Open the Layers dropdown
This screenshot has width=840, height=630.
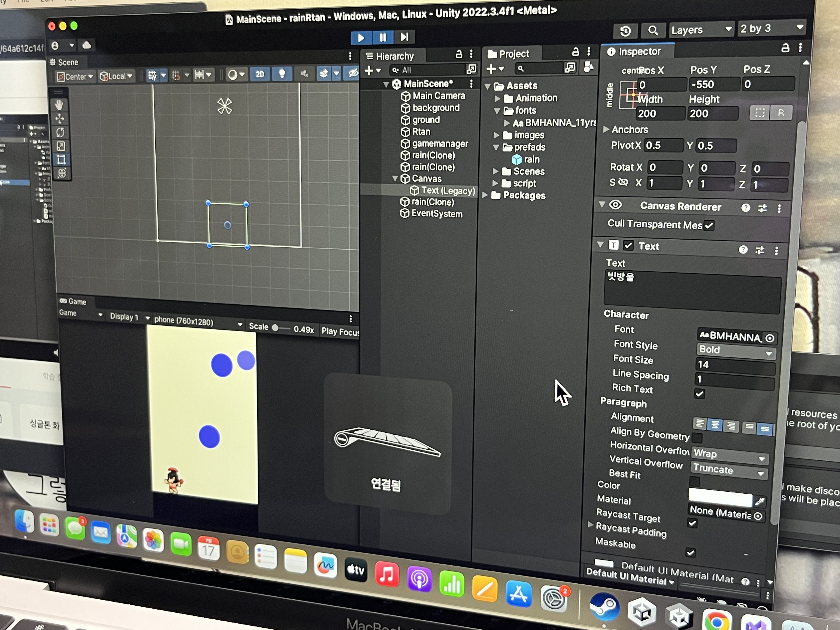click(x=701, y=30)
